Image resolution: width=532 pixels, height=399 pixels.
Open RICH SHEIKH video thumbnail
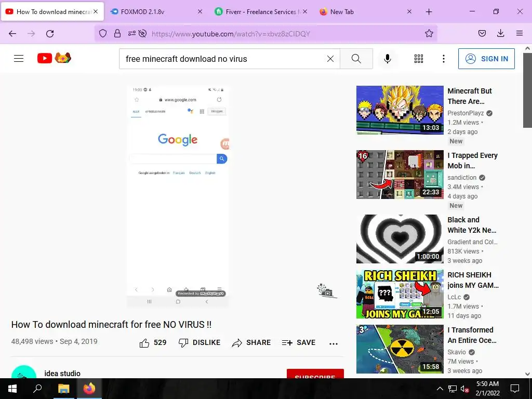coord(400,294)
